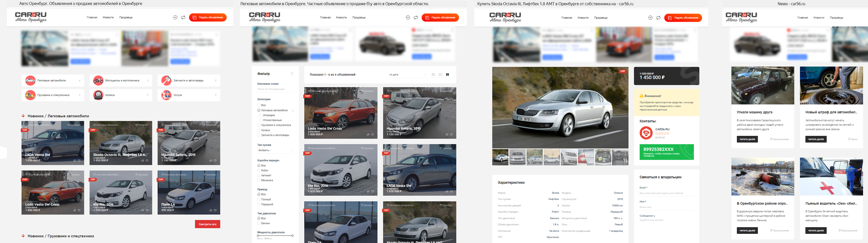Adjust the 'Мощность двигателя' slider right handle
Viewport: 868px width, 243px height.
point(292,236)
